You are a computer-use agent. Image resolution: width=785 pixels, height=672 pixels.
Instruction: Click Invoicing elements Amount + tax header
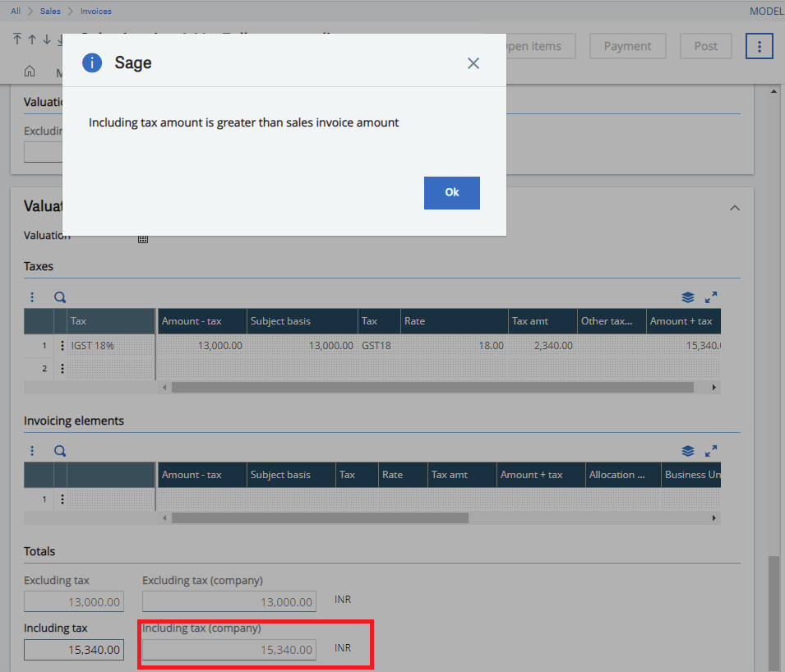coord(541,475)
